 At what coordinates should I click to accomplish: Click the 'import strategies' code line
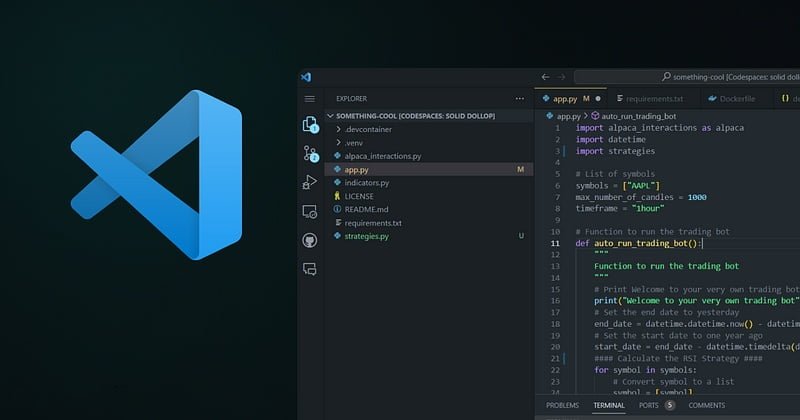615,151
